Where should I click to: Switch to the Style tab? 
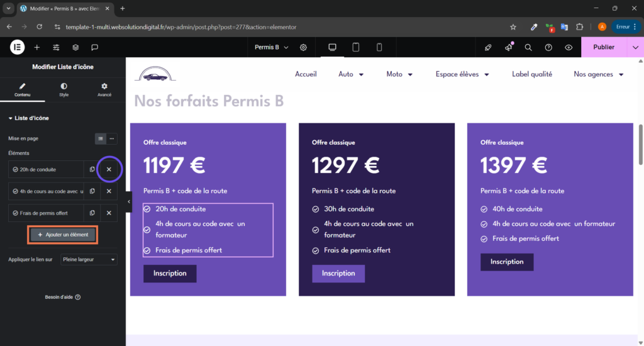point(64,89)
